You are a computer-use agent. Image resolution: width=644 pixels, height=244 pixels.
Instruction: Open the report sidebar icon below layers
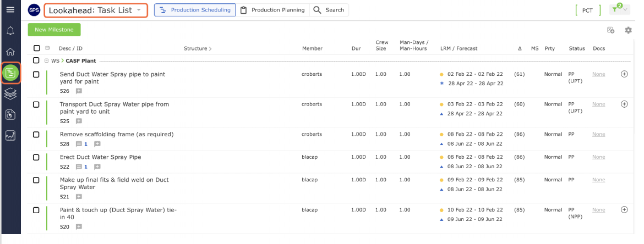[x=10, y=115]
